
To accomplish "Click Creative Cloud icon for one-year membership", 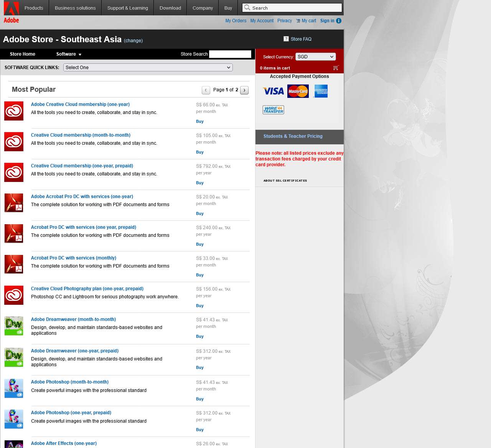I will click(14, 111).
